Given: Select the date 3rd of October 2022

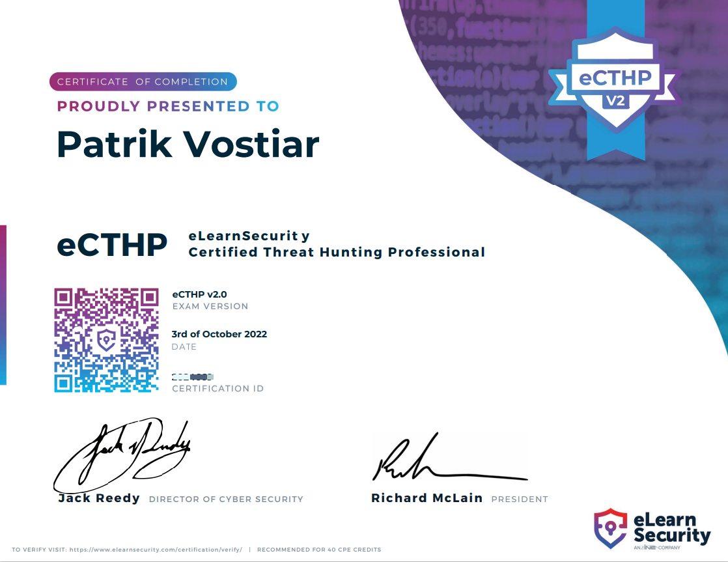Looking at the screenshot, I should click(x=219, y=334).
